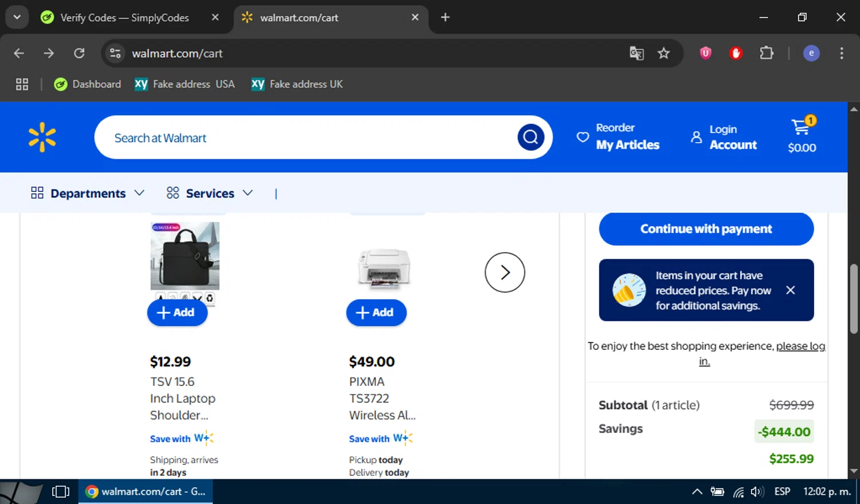Viewport: 860px width, 504px height.
Task: Open the apps grid in bookmarks bar
Action: tap(22, 84)
